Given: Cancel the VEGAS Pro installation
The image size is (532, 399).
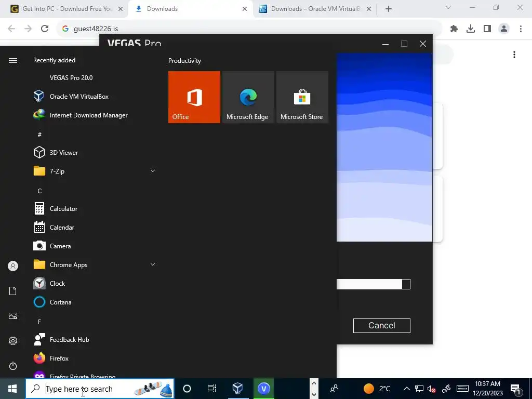Looking at the screenshot, I should pyautogui.click(x=382, y=326).
